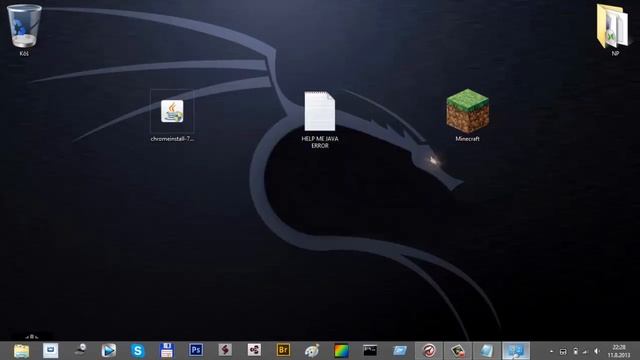Click the battery icon in system tray

pyautogui.click(x=575, y=351)
